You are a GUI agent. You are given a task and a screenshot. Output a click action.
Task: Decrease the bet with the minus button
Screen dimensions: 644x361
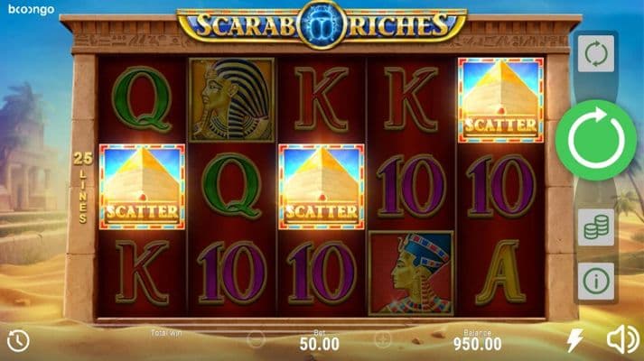(256, 340)
